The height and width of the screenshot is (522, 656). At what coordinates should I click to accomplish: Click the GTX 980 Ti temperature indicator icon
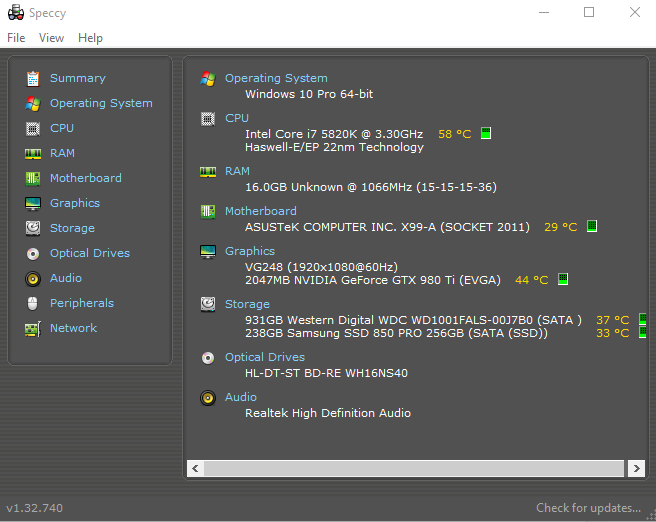coord(563,279)
